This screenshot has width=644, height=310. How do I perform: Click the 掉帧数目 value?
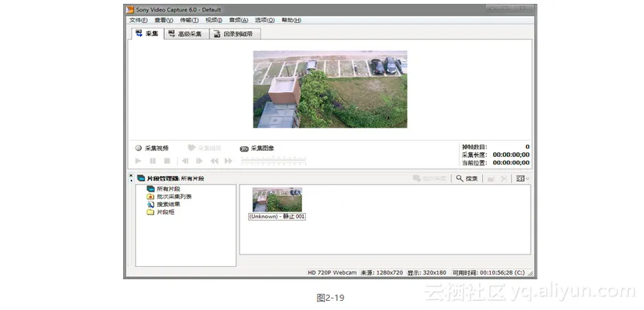click(528, 147)
